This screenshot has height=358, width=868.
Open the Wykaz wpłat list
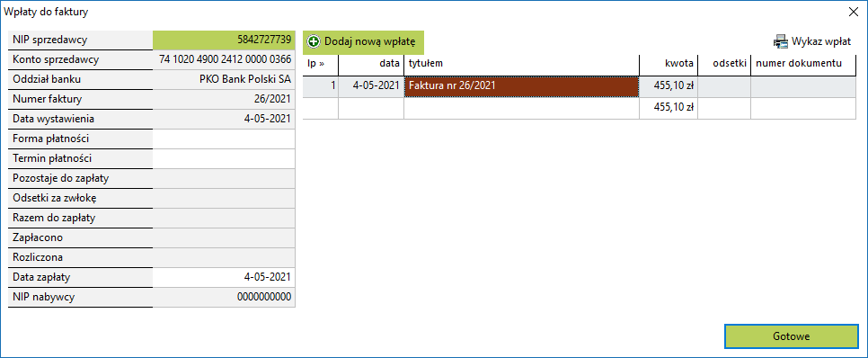812,41
